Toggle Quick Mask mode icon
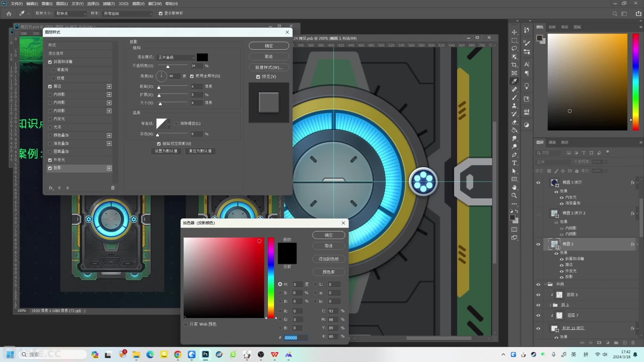Viewport: 644px width, 362px height. pos(514,230)
